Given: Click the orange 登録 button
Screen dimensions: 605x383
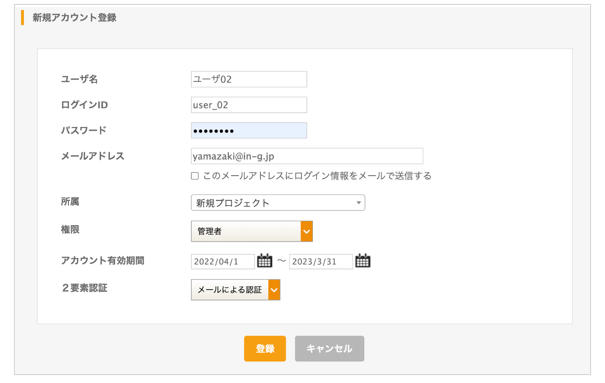Looking at the screenshot, I should click(265, 348).
